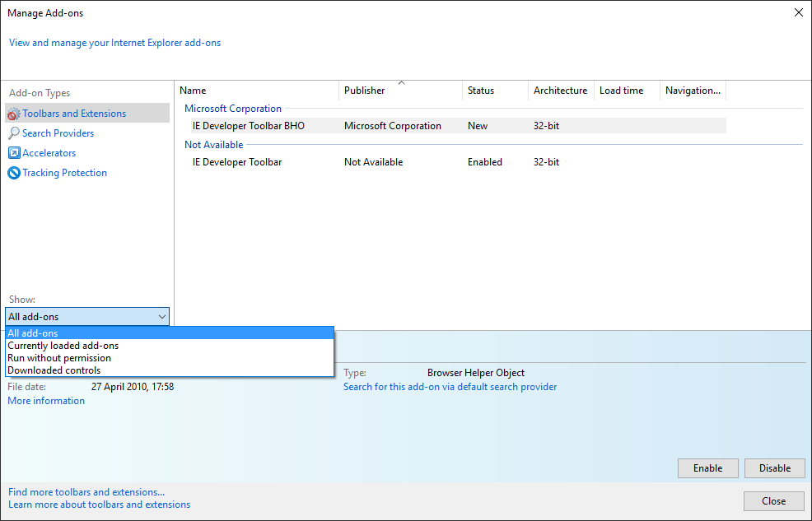Toggle the publisher sort direction arrow
This screenshot has width=812, height=521.
(401, 83)
